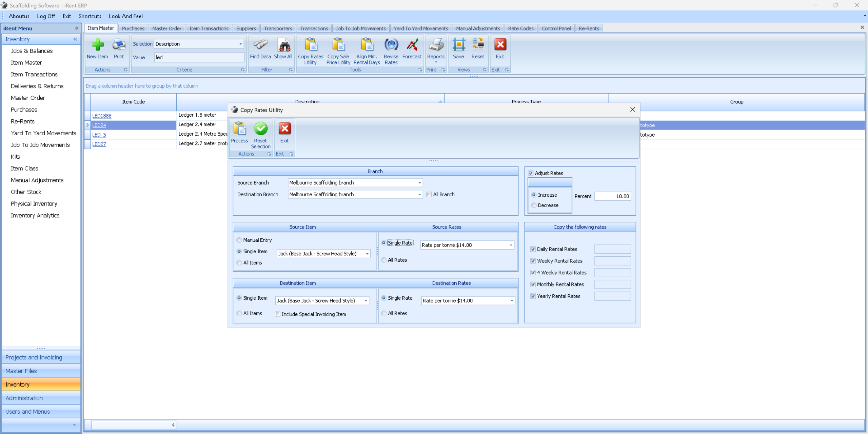
Task: Open the LED1888 item code link
Action: [x=102, y=116]
